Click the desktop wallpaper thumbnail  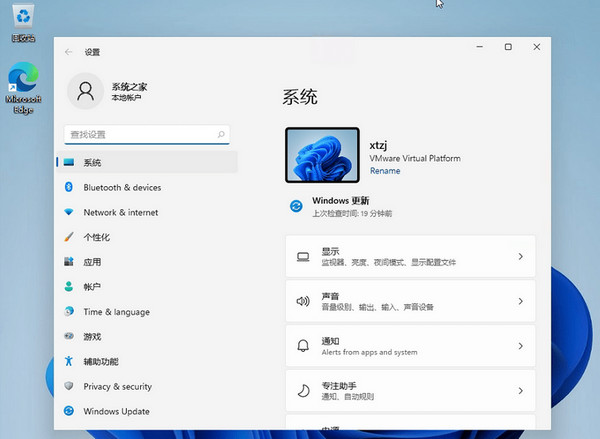[x=322, y=155]
